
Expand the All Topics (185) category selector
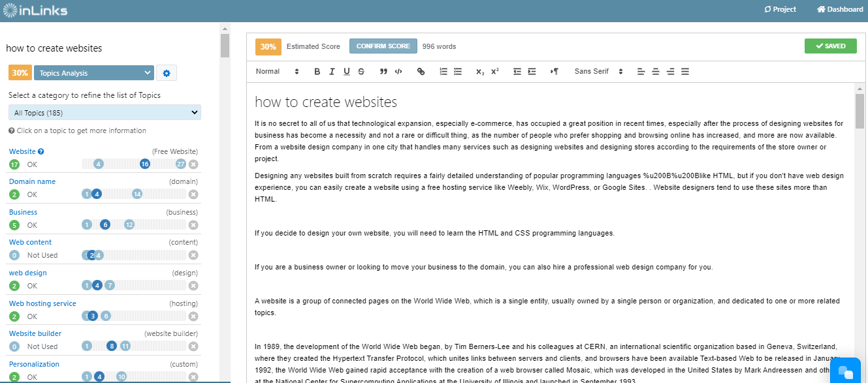click(104, 112)
